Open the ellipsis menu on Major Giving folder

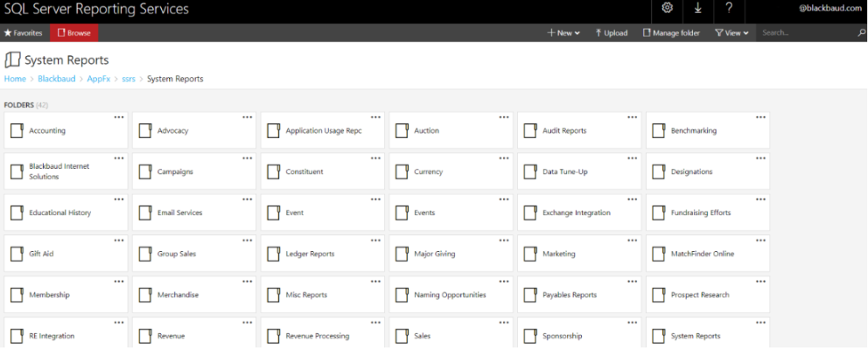tap(504, 241)
